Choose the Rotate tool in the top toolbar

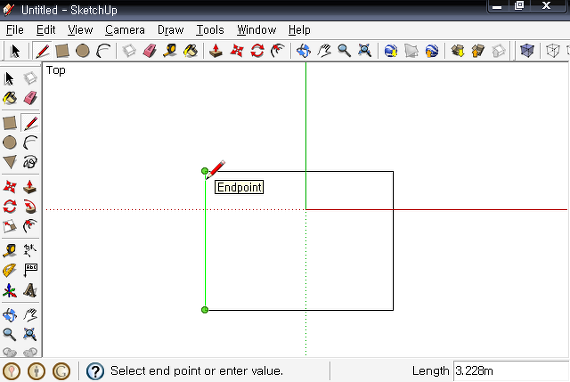coord(257,51)
